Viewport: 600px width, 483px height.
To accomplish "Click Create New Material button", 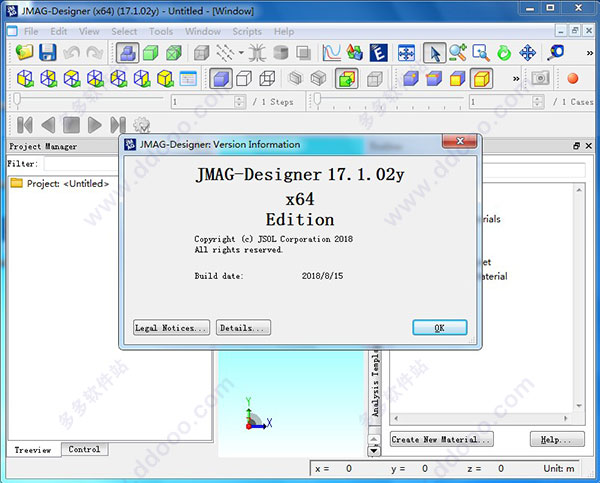I will point(442,439).
